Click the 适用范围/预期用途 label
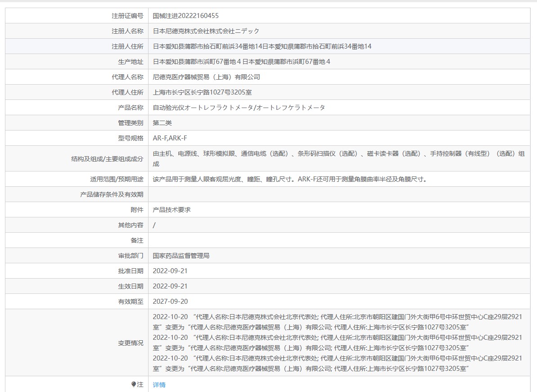 pyautogui.click(x=117, y=179)
